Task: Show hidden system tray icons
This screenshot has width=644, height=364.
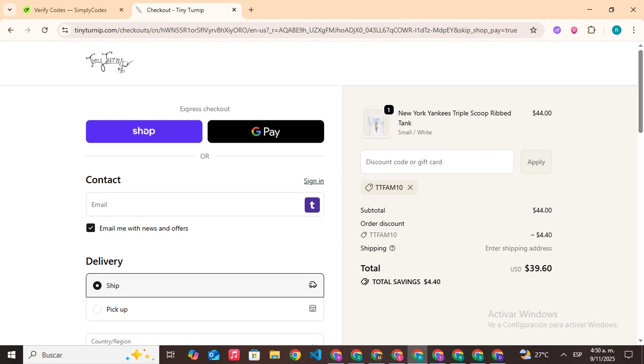Action: [x=563, y=355]
